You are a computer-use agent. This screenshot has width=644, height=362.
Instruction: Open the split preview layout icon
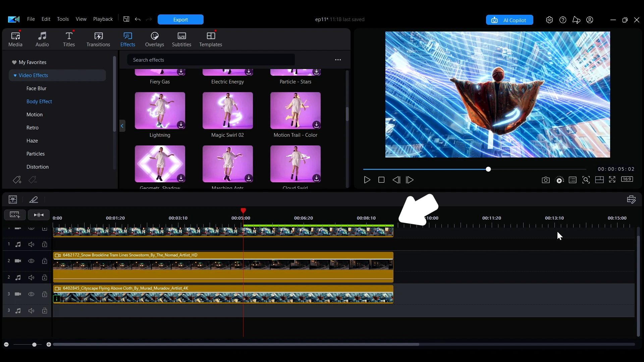coord(599,180)
